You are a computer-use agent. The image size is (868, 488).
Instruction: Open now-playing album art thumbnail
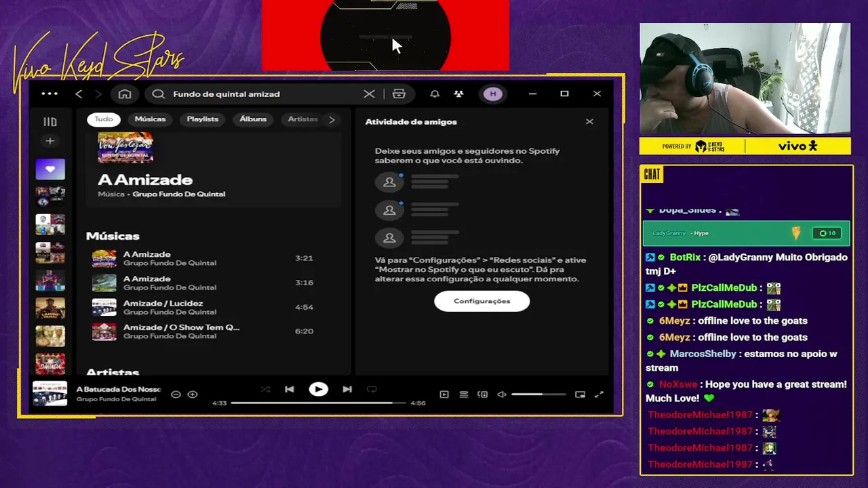50,394
